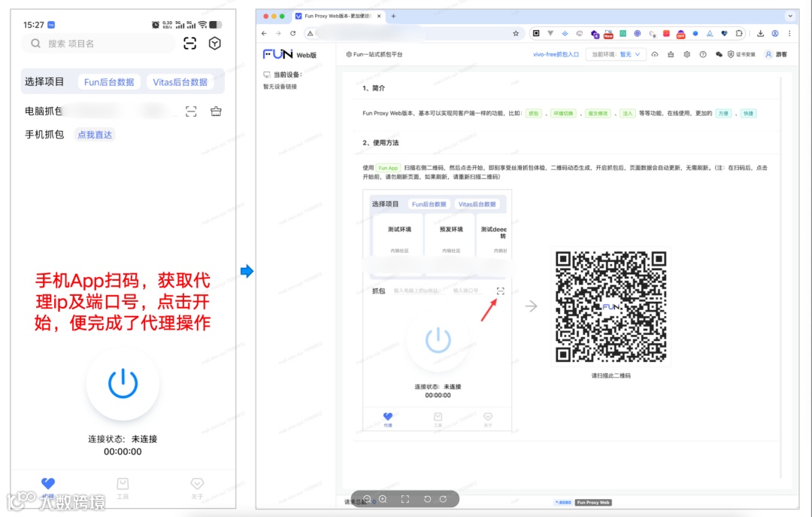This screenshot has width=812, height=517.
Task: Open the browser extensions puzzle icon
Action: [x=739, y=33]
